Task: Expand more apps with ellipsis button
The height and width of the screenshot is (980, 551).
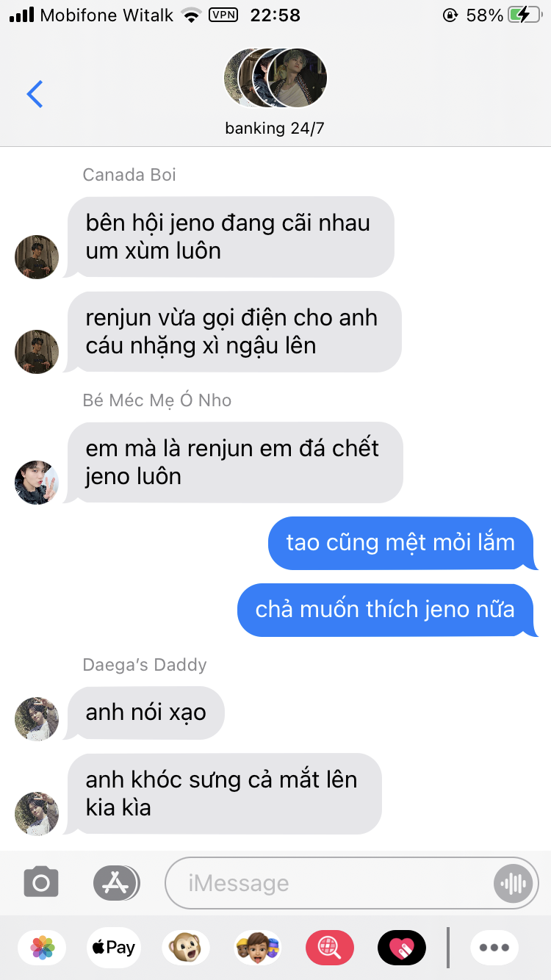Action: 494,948
